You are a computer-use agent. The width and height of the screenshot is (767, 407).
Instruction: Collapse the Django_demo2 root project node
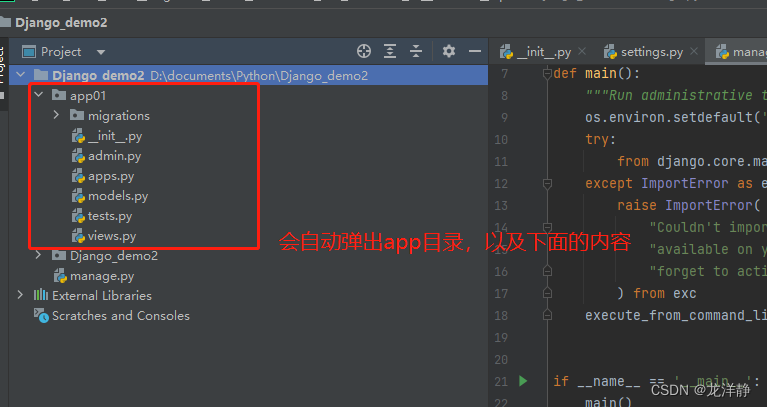coord(21,75)
